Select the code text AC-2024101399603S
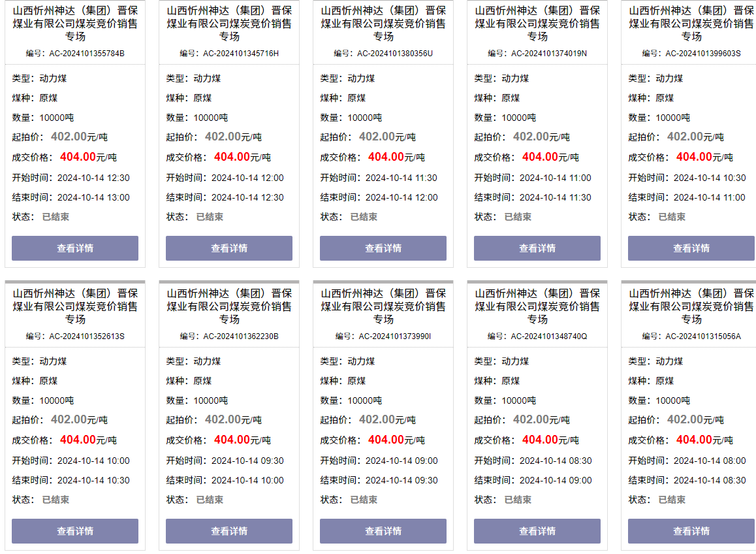 [x=703, y=54]
